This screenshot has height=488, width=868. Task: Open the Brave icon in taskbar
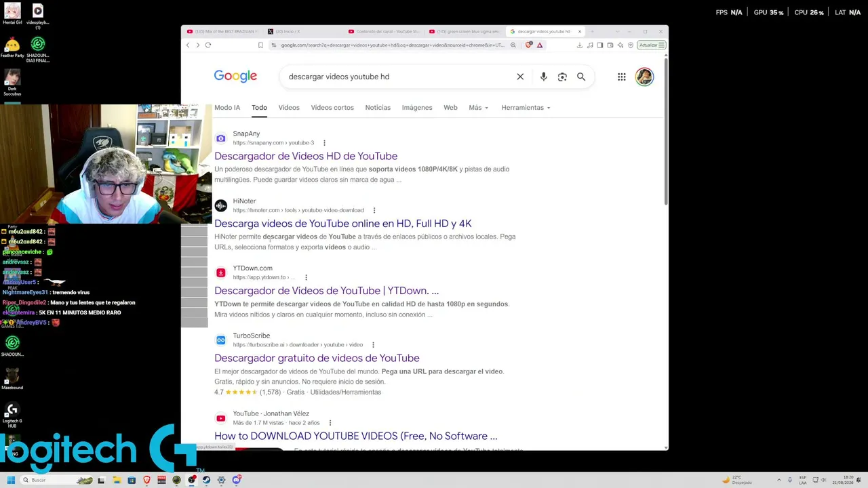pos(146,480)
